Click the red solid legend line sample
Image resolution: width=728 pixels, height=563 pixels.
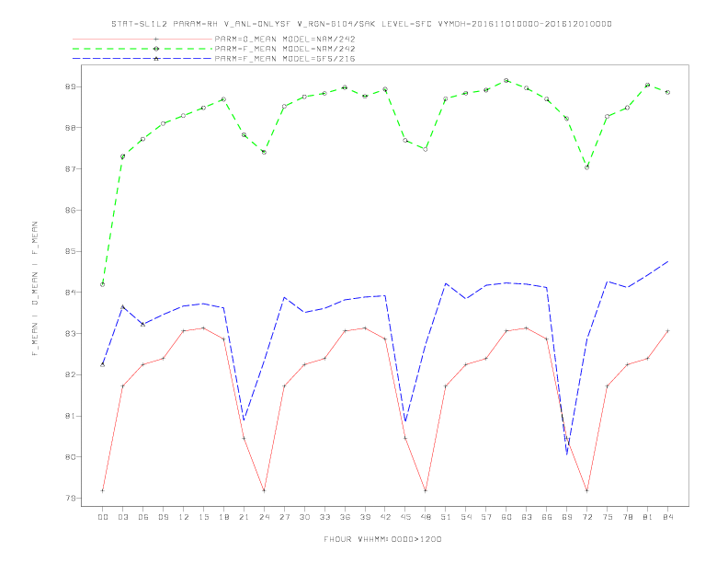(x=142, y=39)
